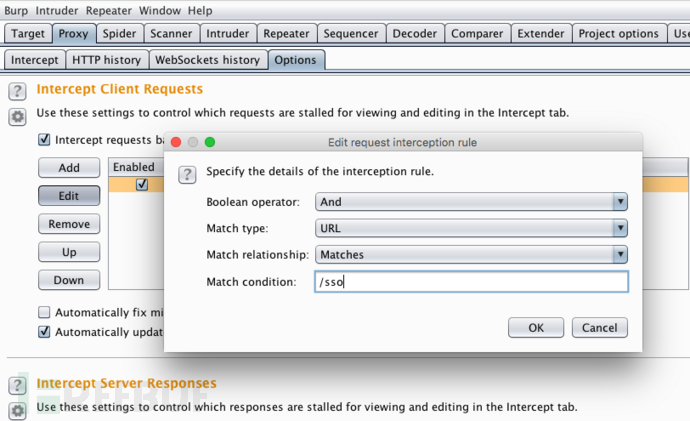Enable the Automatically fix missing checkbox
This screenshot has width=690, height=421.
(x=44, y=312)
